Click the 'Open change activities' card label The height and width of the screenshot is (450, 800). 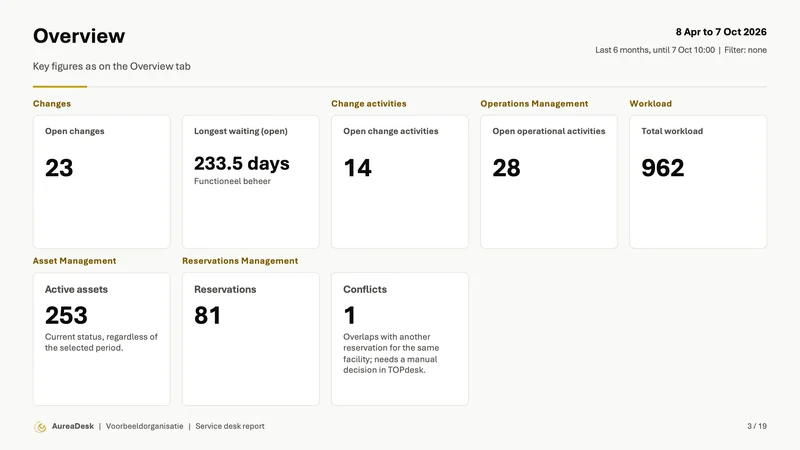coord(391,131)
